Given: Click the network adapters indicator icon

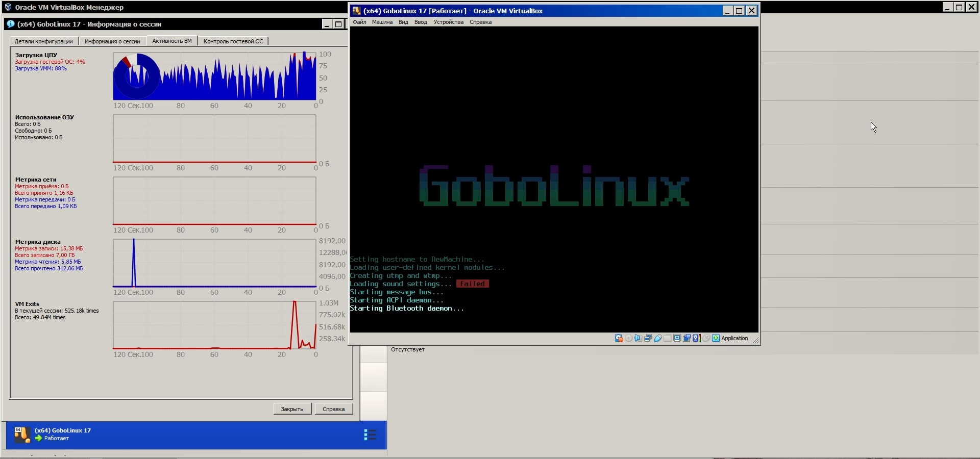Looking at the screenshot, I should (x=648, y=338).
